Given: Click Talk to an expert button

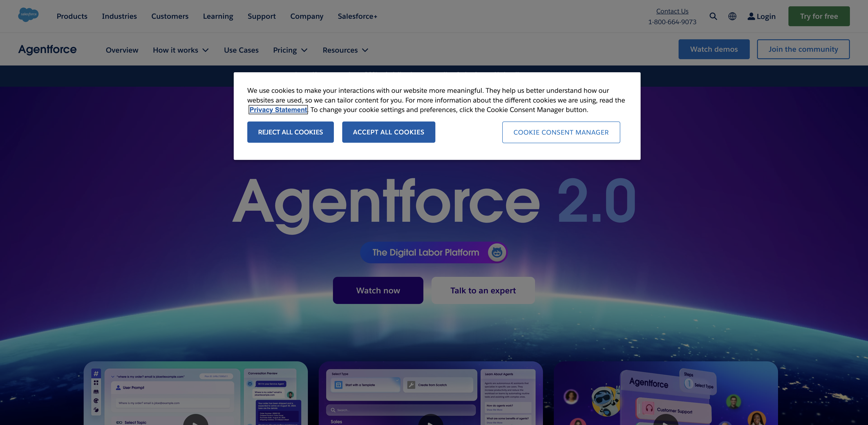Looking at the screenshot, I should point(483,290).
